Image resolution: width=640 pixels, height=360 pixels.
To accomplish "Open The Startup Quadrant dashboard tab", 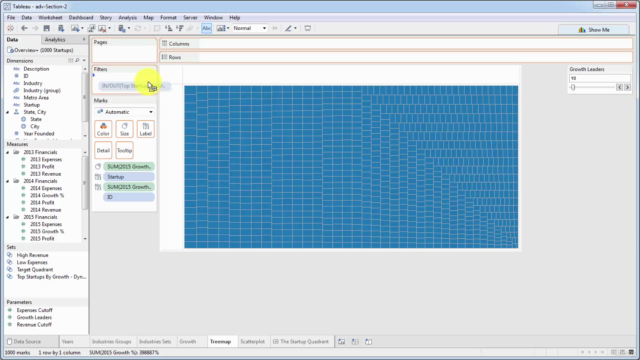I will [301, 342].
